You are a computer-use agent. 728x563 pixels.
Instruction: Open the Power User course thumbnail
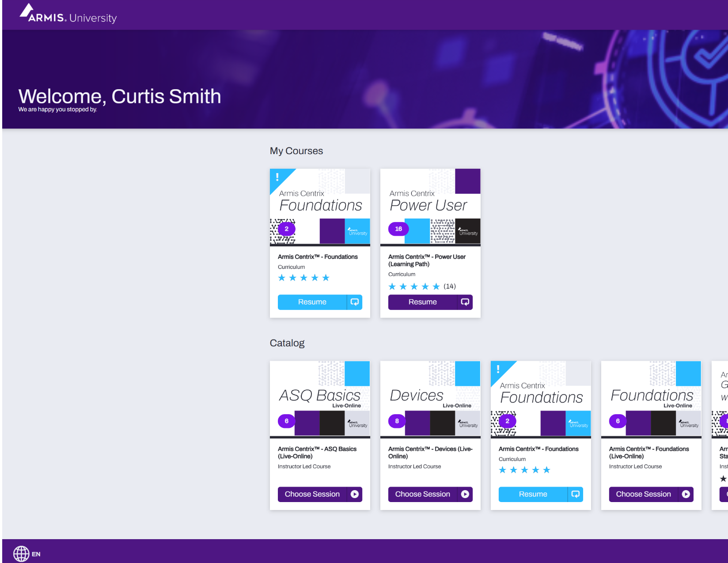(430, 207)
